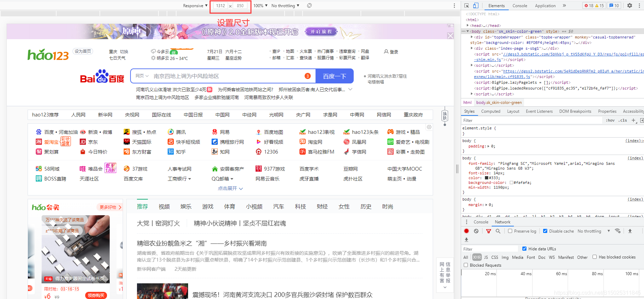Image resolution: width=644 pixels, height=299 pixels.
Task: Collapse the body element node
Action: pos(468,31)
